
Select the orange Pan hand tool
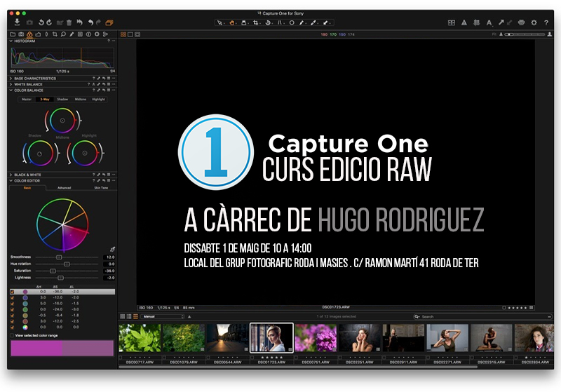pyautogui.click(x=232, y=22)
